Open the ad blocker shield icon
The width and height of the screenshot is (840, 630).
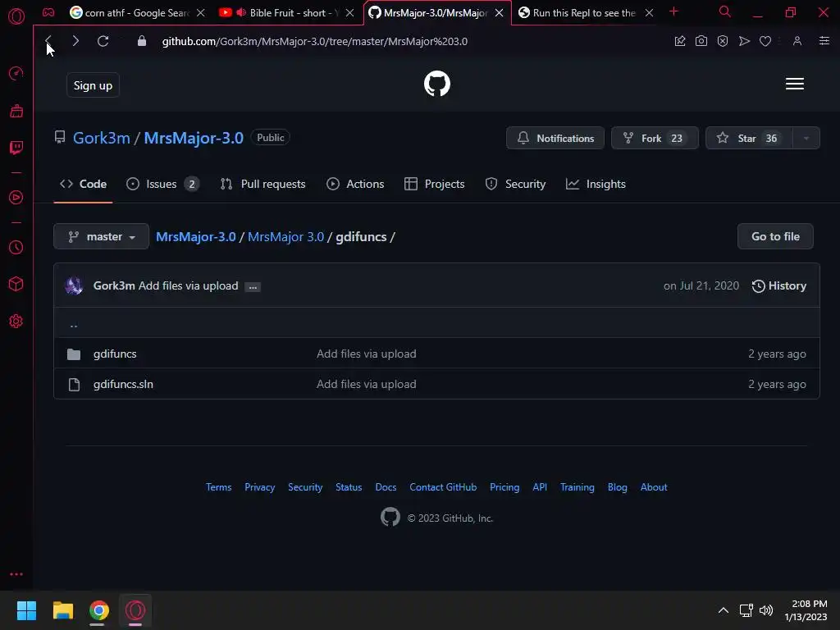[x=723, y=41]
